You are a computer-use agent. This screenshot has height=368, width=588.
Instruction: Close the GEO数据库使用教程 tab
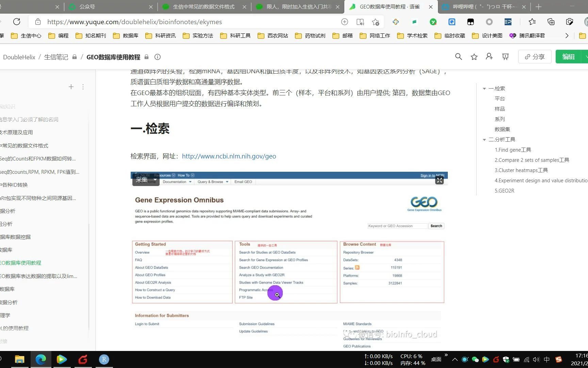tap(431, 7)
